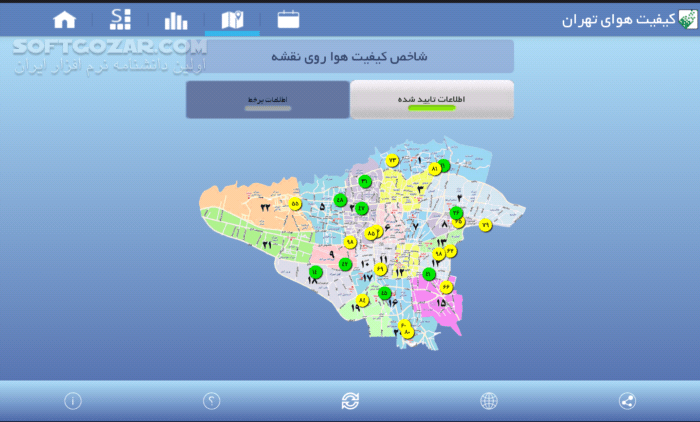The image size is (700, 422).
Task: Select the green station marker 14
Action: tap(315, 272)
